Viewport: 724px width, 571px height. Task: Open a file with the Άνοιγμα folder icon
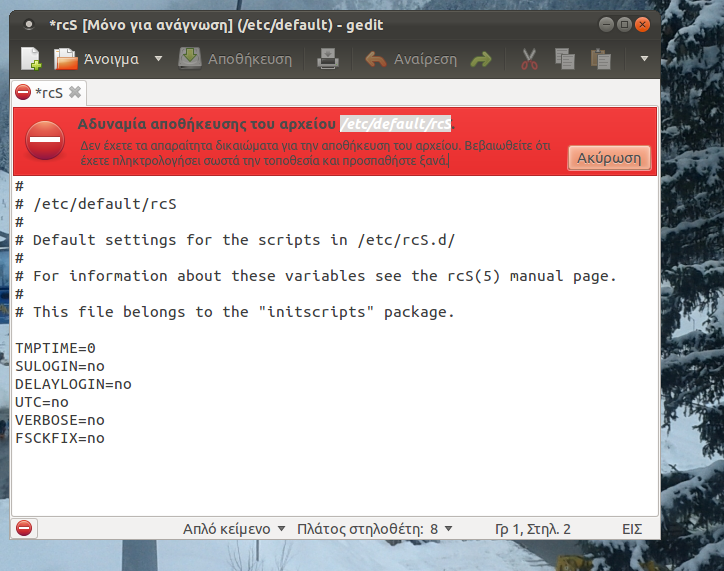66,59
